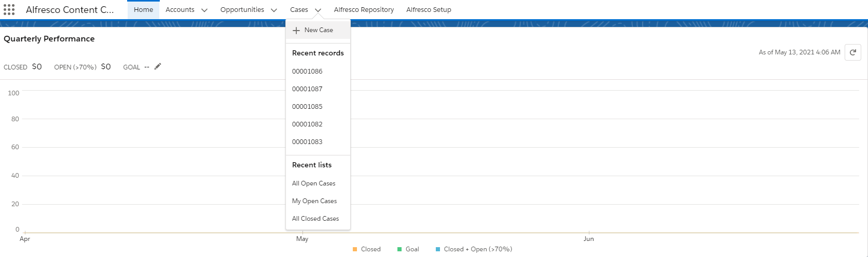Expand the Opportunities tab dropdown chevron
868x257 pixels.
pos(274,10)
